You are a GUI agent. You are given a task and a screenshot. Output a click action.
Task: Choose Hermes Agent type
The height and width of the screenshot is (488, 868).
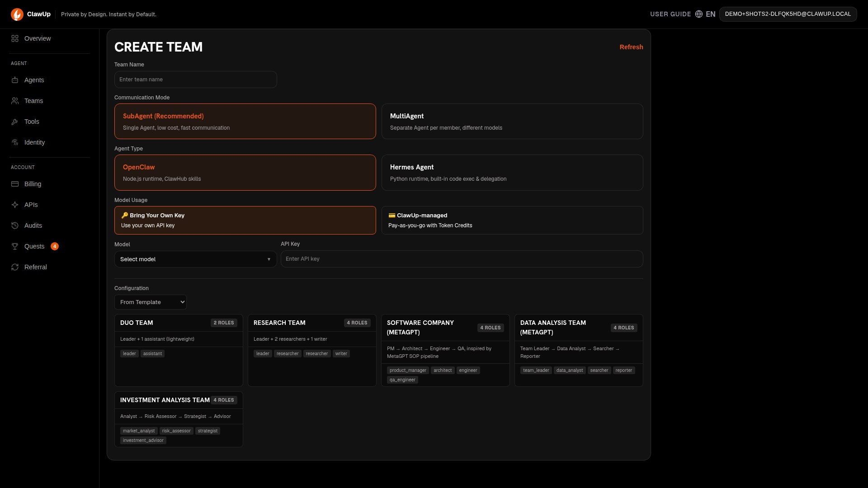point(512,173)
